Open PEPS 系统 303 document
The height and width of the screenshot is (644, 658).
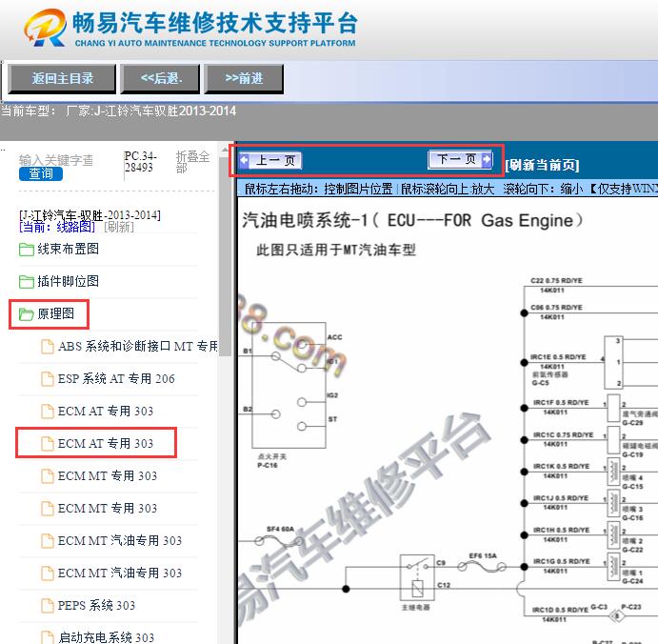pos(96,605)
